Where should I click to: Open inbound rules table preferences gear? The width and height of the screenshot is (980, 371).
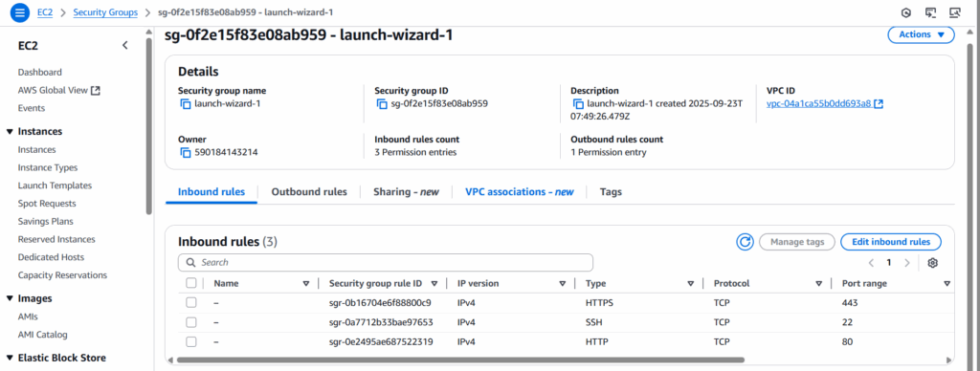click(932, 263)
